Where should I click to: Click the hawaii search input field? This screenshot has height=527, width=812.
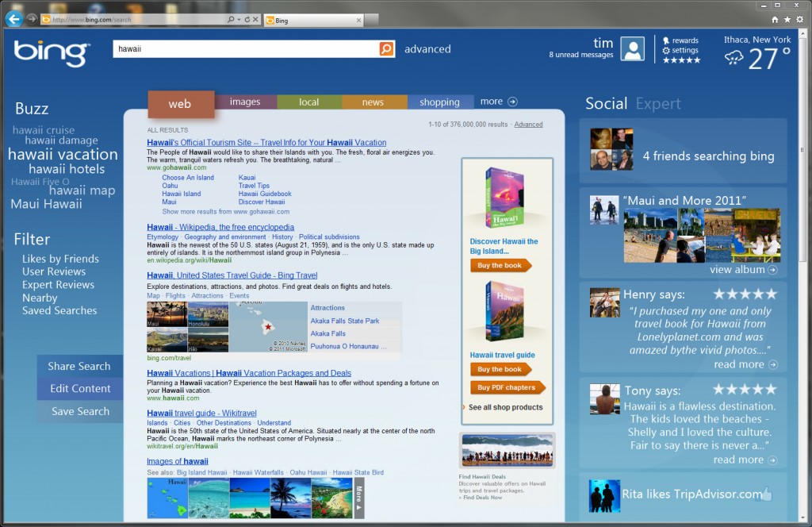[246, 48]
